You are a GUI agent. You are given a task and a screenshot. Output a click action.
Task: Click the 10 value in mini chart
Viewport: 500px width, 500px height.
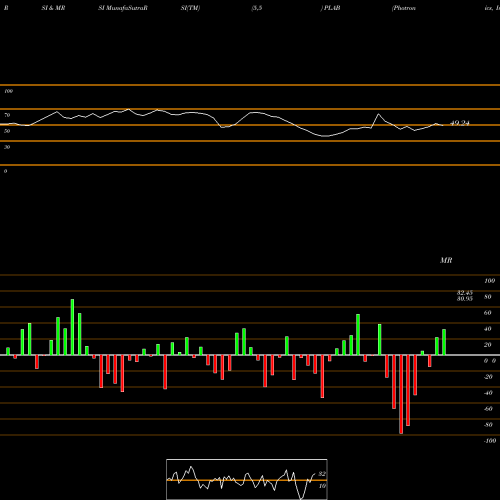(322, 486)
